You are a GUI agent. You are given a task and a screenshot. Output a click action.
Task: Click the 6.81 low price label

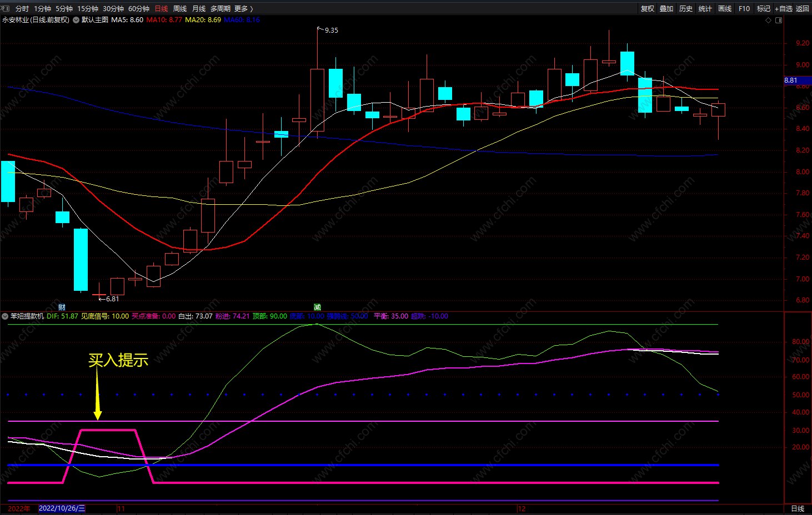coord(112,299)
